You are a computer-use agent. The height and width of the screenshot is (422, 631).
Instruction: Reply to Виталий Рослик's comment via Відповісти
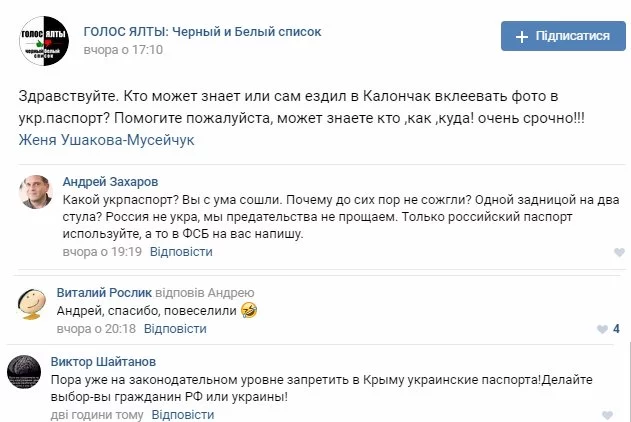176,328
